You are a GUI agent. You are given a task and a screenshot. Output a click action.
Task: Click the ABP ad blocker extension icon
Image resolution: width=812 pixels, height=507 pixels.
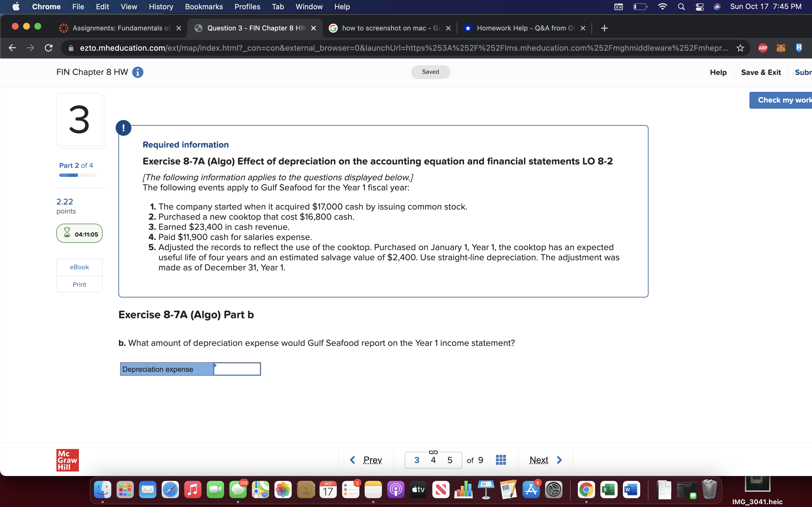coord(763,48)
